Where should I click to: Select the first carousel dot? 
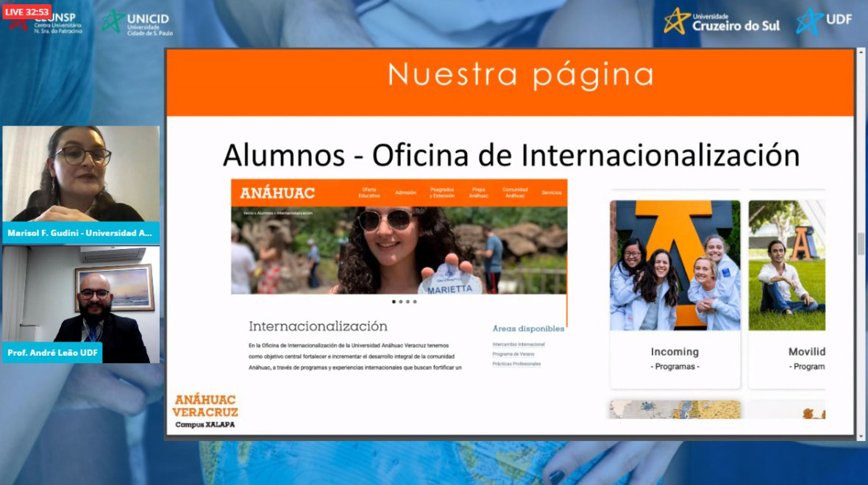394,302
